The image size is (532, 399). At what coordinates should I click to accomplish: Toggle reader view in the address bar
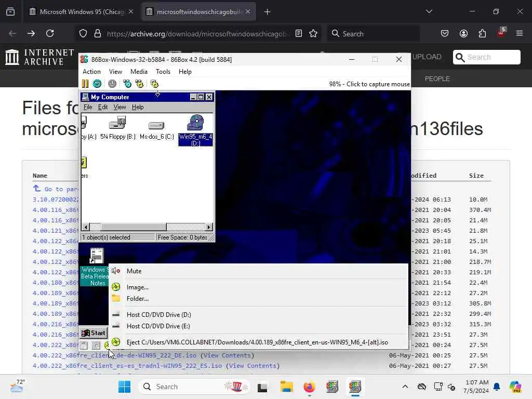(299, 34)
